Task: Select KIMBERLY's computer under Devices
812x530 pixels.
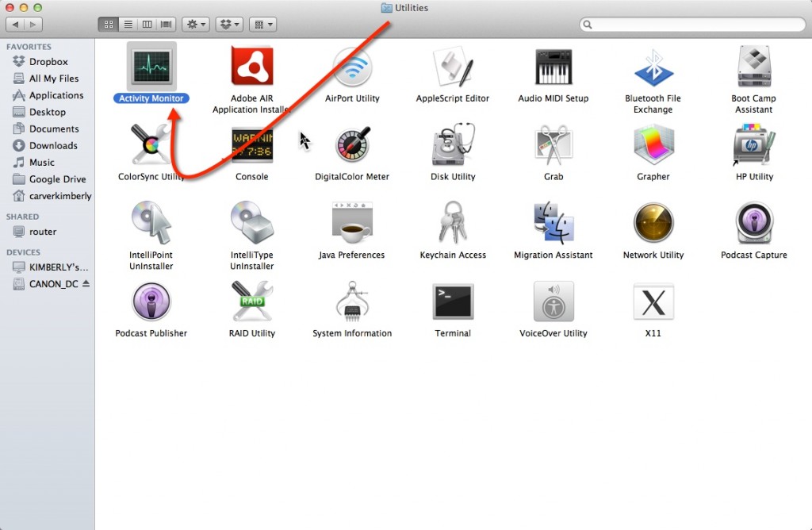Action: click(47, 267)
